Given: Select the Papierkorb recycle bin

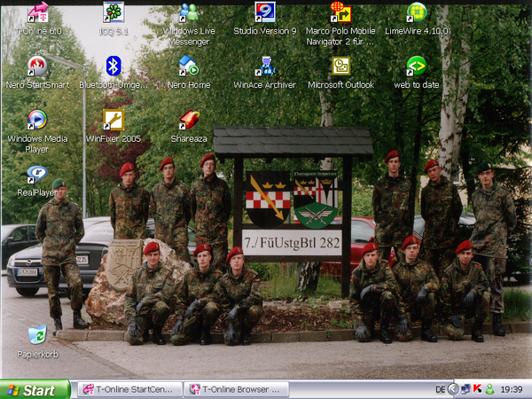Looking at the screenshot, I should point(37,334).
